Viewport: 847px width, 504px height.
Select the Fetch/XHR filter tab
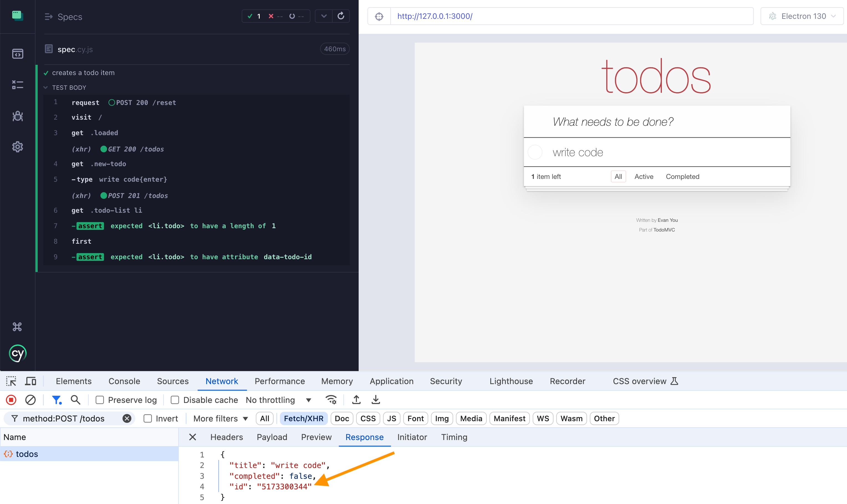coord(303,418)
